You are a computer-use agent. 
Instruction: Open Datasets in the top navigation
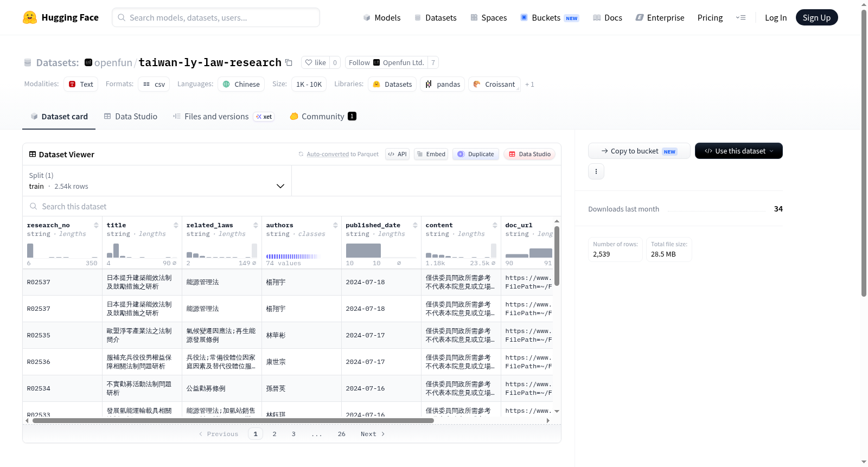pyautogui.click(x=435, y=17)
